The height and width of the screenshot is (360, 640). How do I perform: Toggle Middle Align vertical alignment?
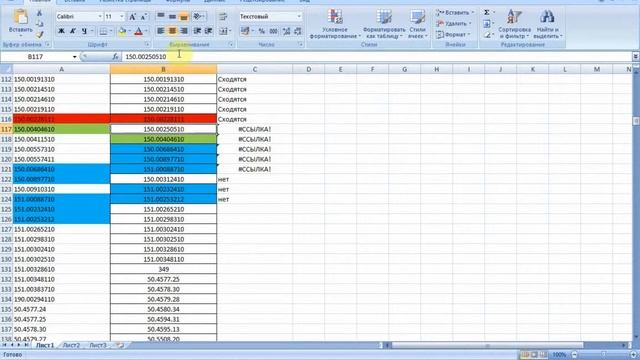[x=172, y=16]
